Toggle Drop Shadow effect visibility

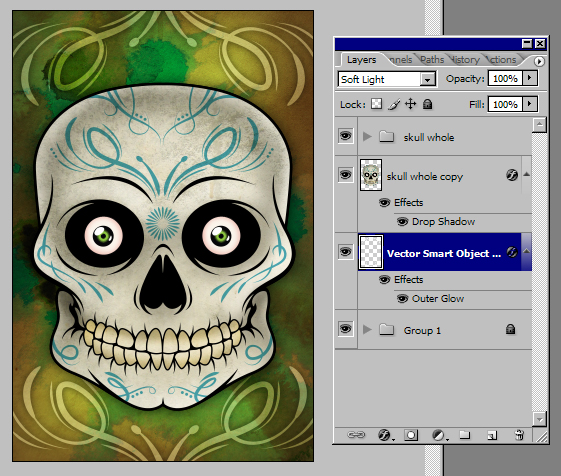pos(402,222)
